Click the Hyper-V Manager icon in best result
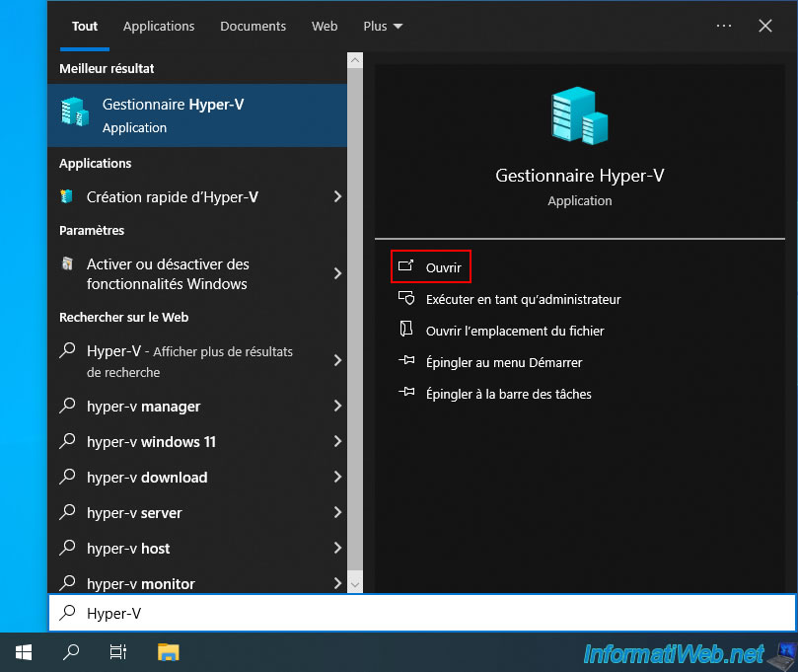 click(75, 112)
